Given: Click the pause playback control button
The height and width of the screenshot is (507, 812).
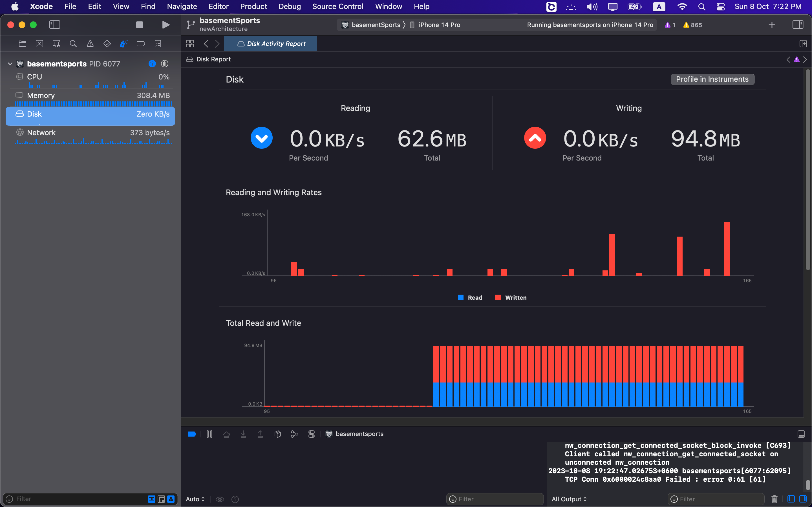Looking at the screenshot, I should pyautogui.click(x=209, y=434).
